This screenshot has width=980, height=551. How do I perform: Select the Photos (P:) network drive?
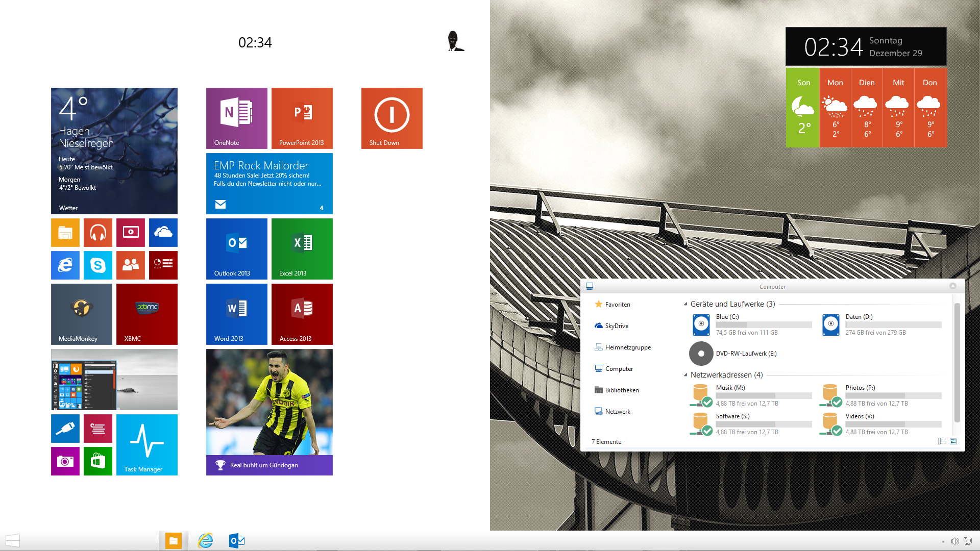tap(880, 395)
